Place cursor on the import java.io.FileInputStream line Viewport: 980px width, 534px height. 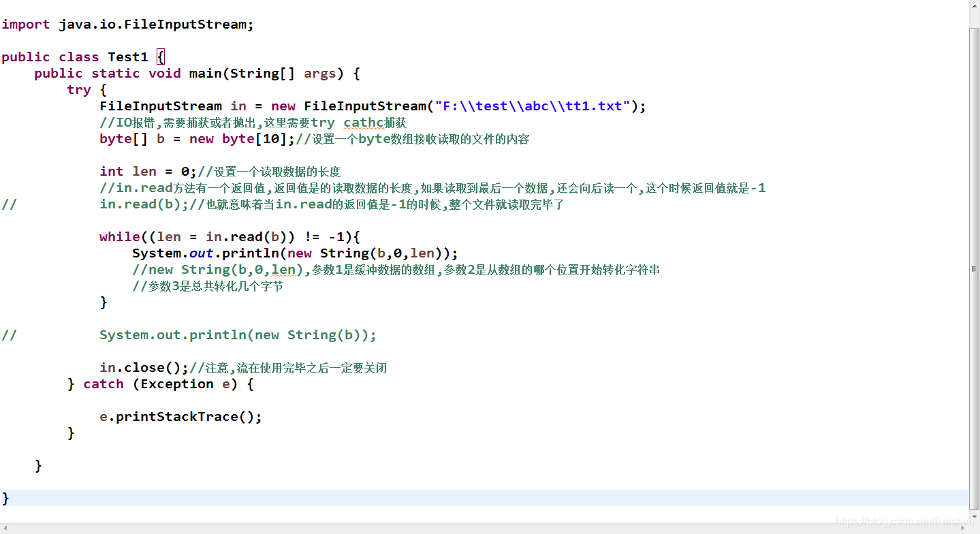tap(127, 25)
